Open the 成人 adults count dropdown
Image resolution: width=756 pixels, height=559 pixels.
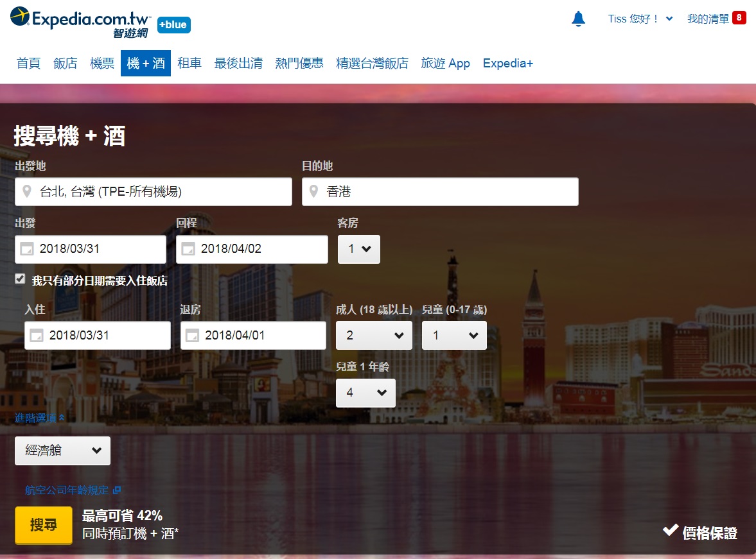pos(374,336)
